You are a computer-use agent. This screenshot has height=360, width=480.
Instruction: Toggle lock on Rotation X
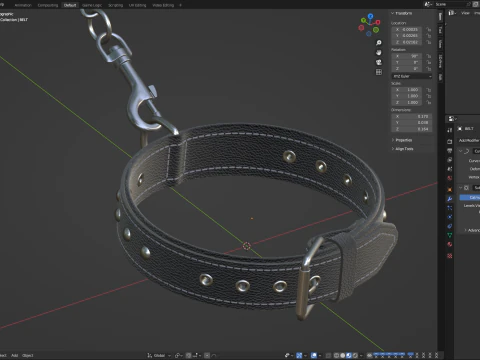pyautogui.click(x=429, y=56)
